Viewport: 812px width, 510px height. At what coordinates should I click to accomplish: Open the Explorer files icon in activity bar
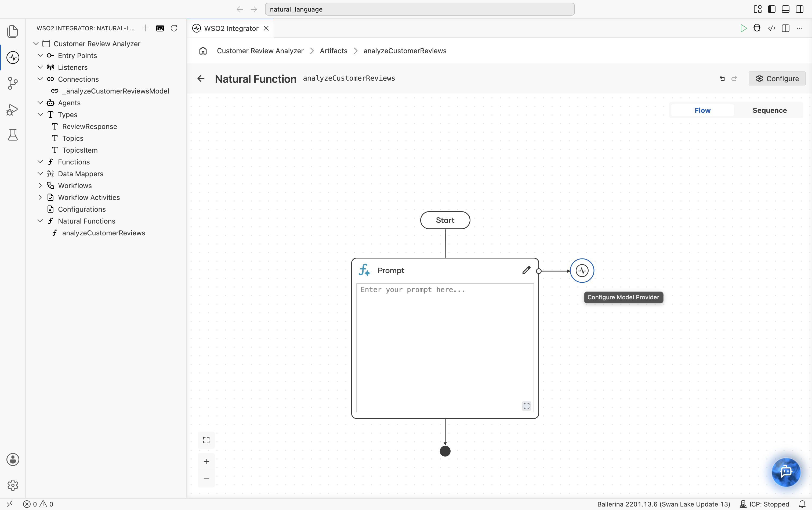[x=13, y=31]
